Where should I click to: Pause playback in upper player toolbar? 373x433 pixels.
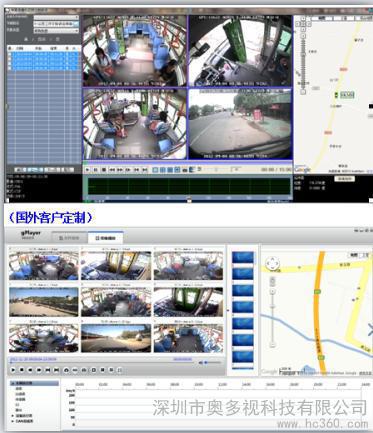coord(95,170)
